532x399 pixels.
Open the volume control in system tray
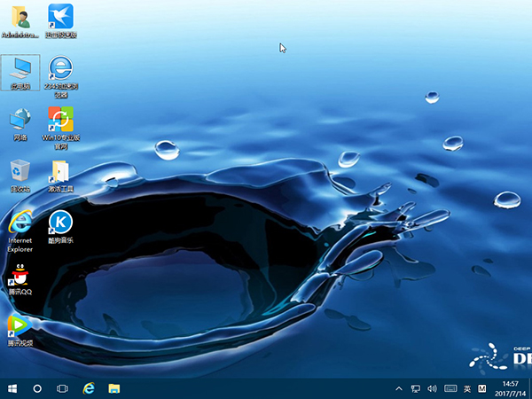pos(432,388)
